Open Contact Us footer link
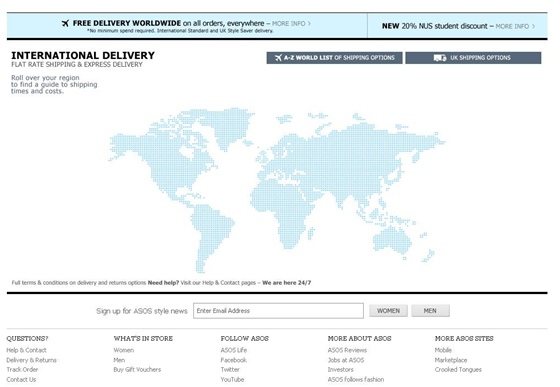 click(21, 380)
